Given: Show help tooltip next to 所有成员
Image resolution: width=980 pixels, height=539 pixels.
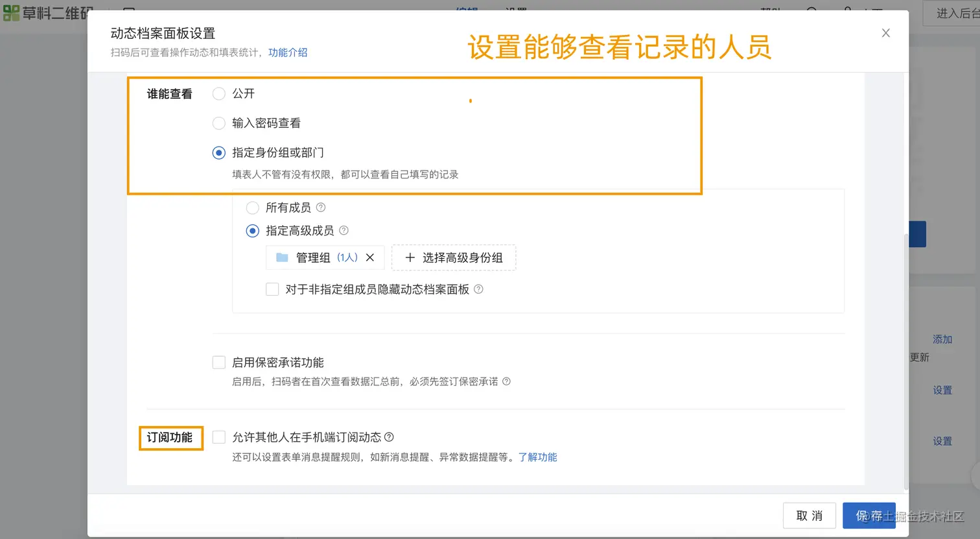Looking at the screenshot, I should pos(321,208).
